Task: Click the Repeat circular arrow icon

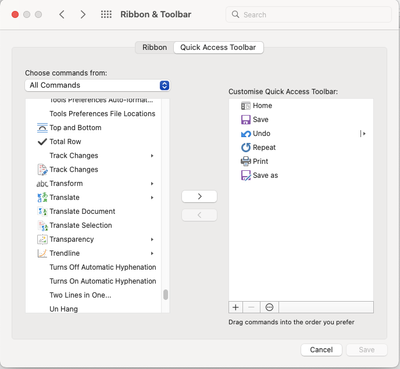Action: [x=246, y=147]
